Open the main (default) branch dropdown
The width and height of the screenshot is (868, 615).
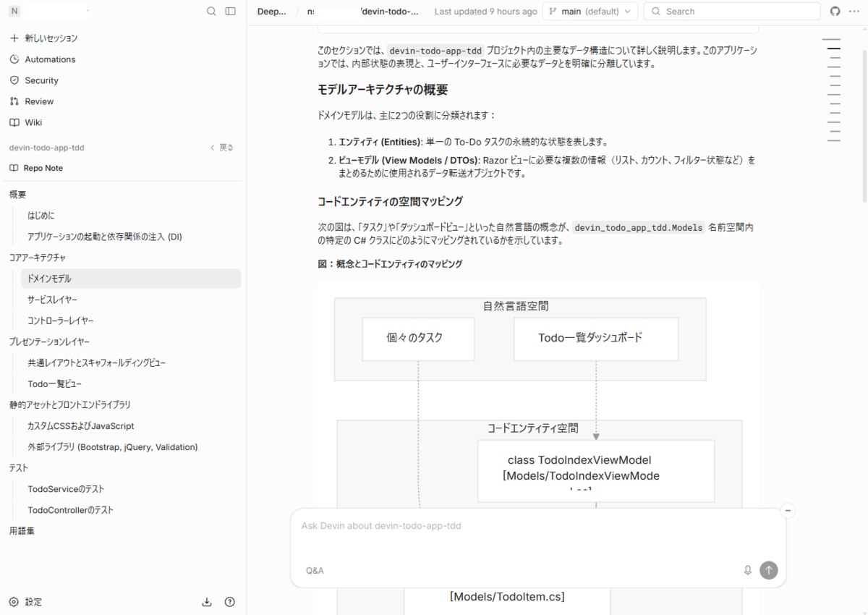(x=590, y=12)
